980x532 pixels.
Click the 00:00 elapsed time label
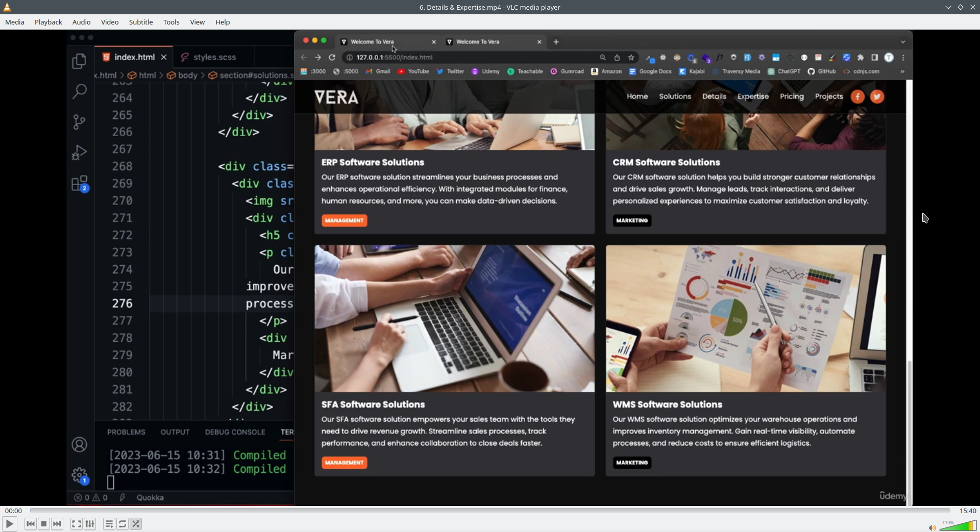[x=13, y=511]
